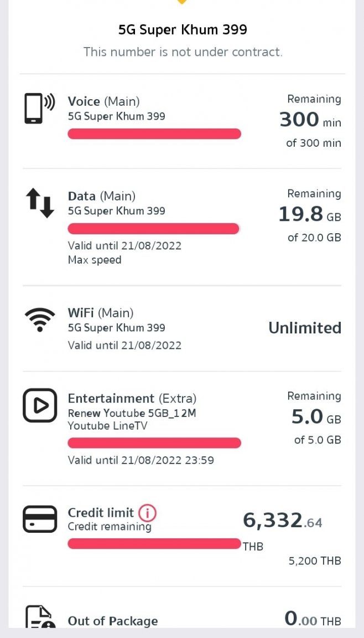Viewport: 364px width, 638px height.
Task: Select the Entertainment usage progress bar
Action: (x=154, y=443)
